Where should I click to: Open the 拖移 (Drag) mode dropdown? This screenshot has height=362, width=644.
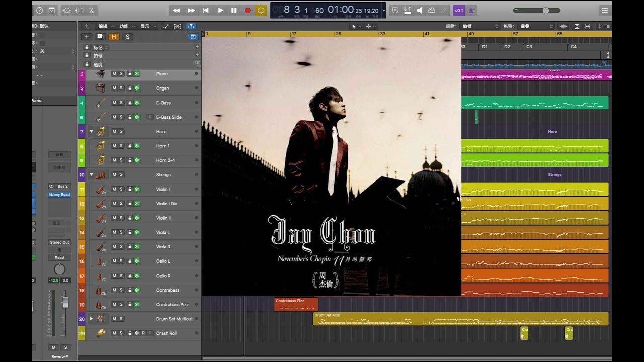click(x=536, y=26)
